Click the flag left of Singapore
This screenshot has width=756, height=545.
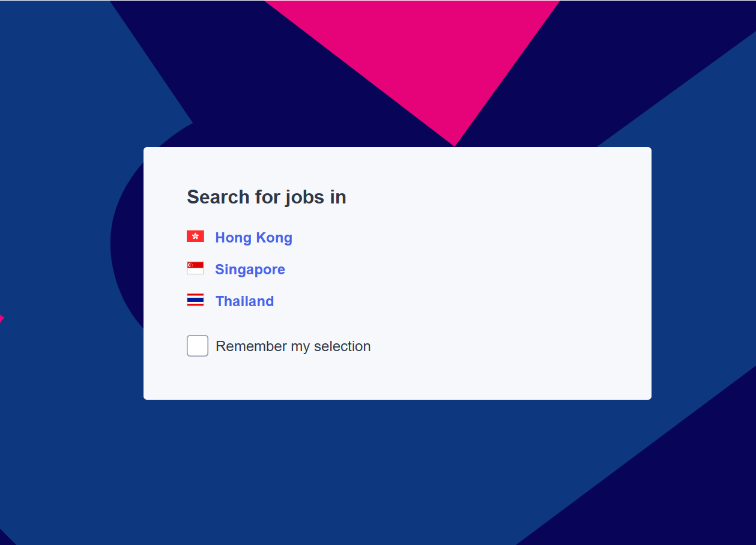(x=195, y=268)
